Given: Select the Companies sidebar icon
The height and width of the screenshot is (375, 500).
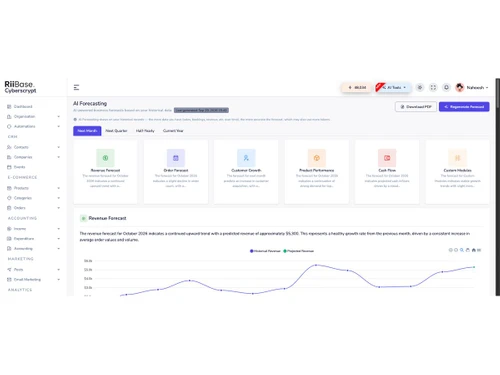Looking at the screenshot, I should (x=9, y=157).
